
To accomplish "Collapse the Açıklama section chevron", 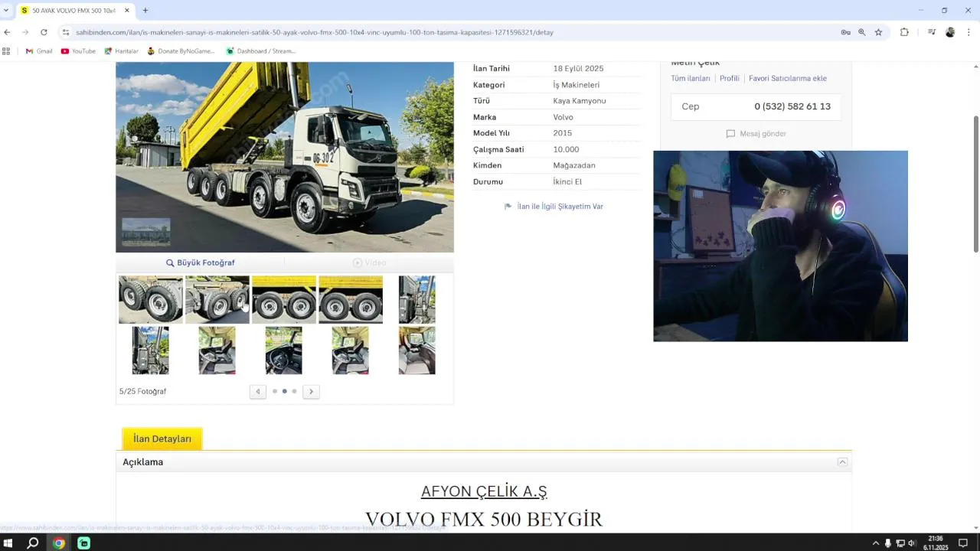I will pos(842,462).
